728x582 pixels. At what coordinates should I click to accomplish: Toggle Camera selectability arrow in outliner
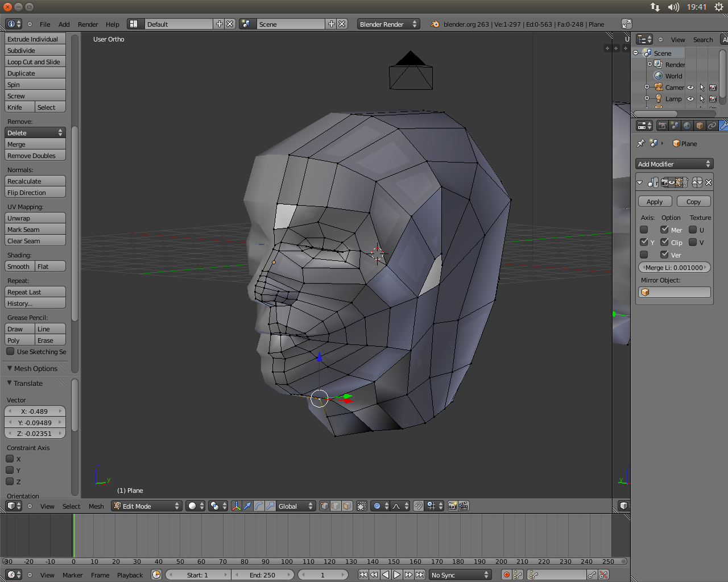click(702, 88)
